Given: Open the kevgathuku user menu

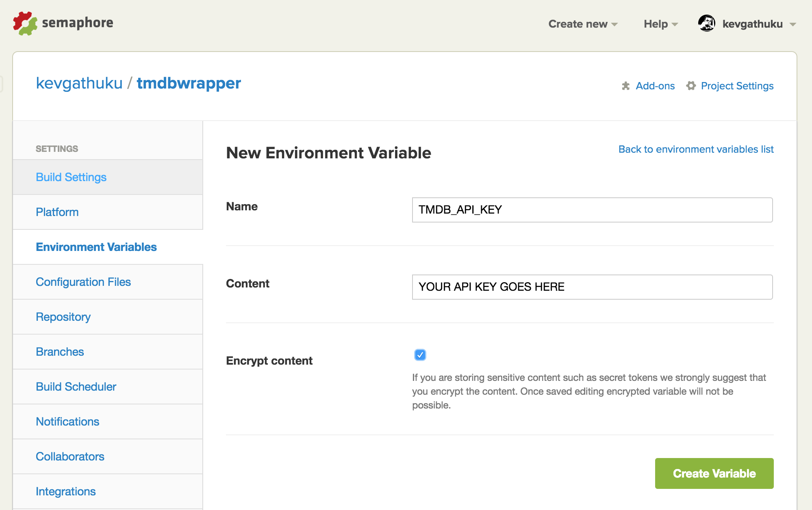Looking at the screenshot, I should coord(758,24).
